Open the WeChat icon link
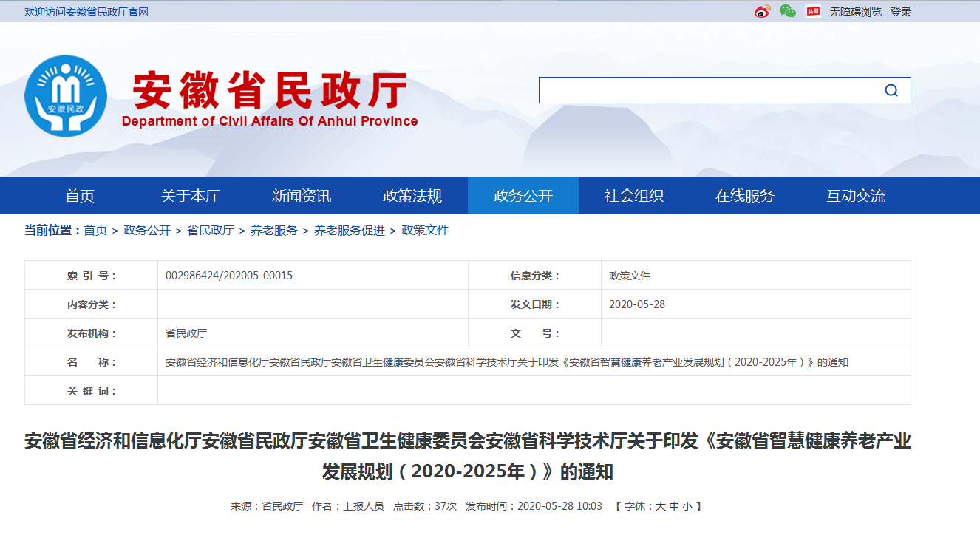Image resolution: width=980 pixels, height=538 pixels. pos(788,12)
